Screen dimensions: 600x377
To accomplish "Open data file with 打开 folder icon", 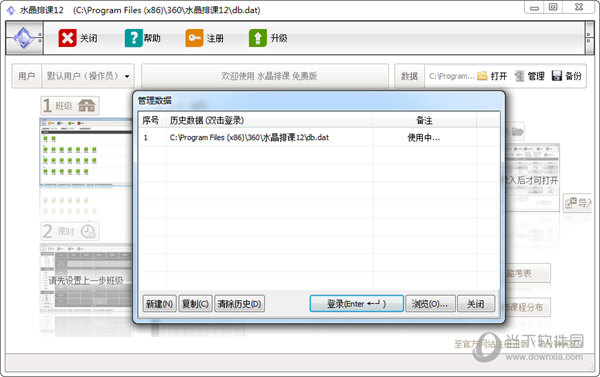I will click(492, 76).
